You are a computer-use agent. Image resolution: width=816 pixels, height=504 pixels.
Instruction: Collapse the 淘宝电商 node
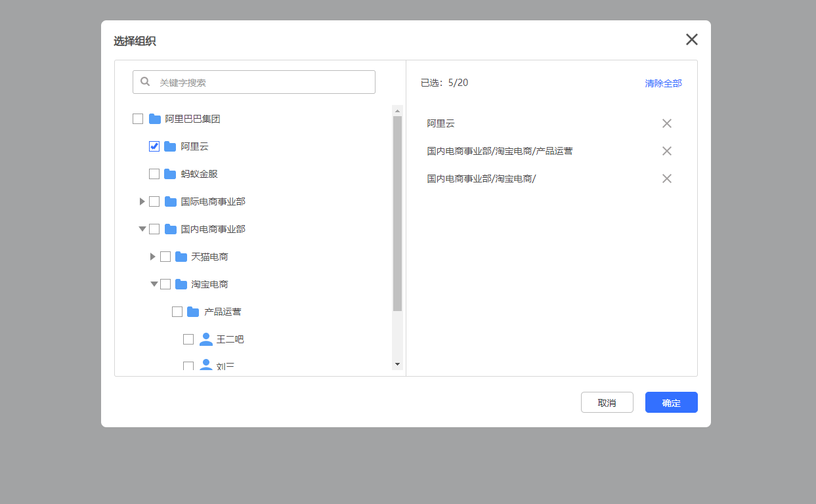pos(154,284)
